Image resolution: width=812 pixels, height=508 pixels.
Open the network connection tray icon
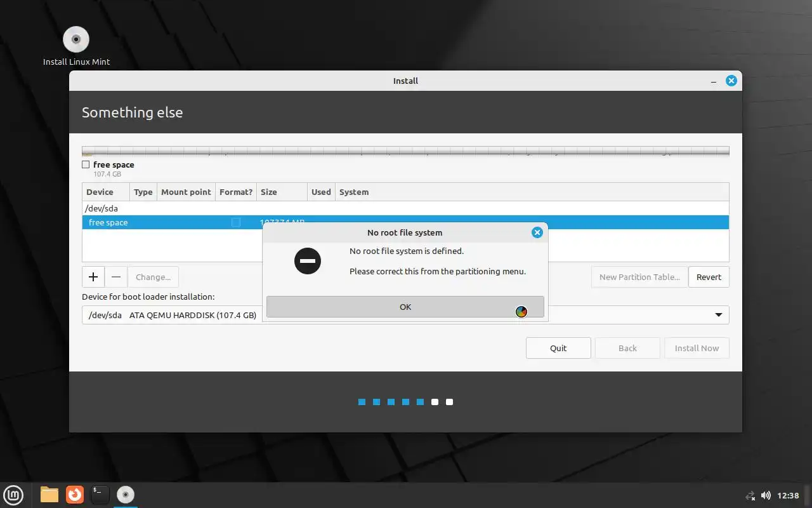[750, 495]
